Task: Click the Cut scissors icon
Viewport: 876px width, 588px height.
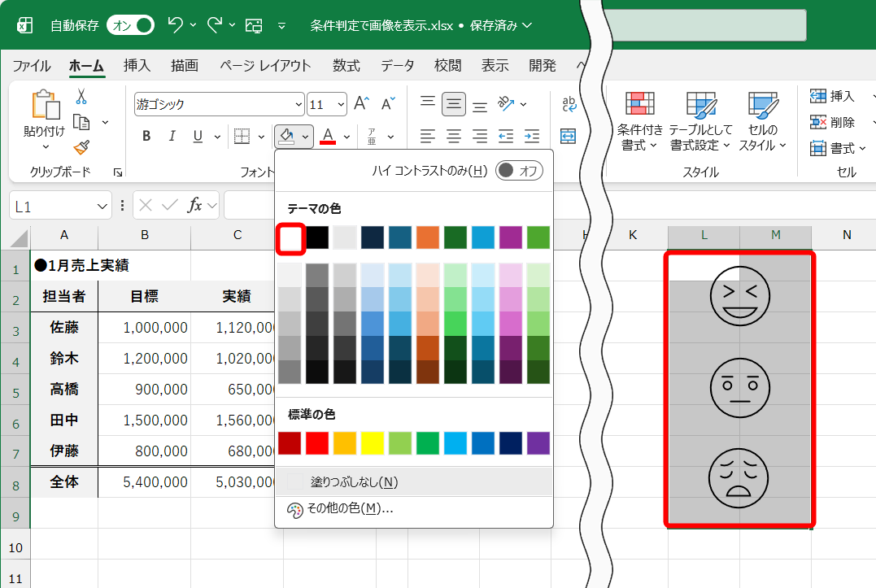Action: pyautogui.click(x=81, y=97)
